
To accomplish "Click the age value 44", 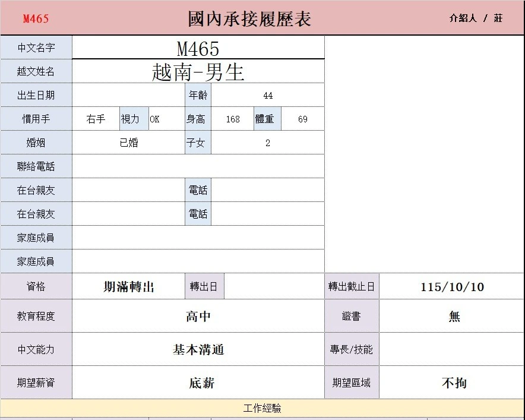I will (x=268, y=96).
